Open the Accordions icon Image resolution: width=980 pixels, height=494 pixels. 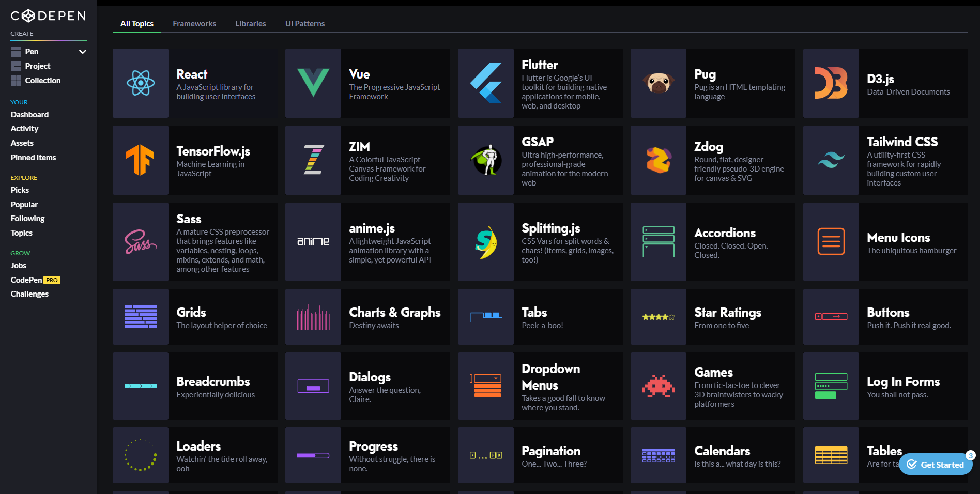click(659, 242)
